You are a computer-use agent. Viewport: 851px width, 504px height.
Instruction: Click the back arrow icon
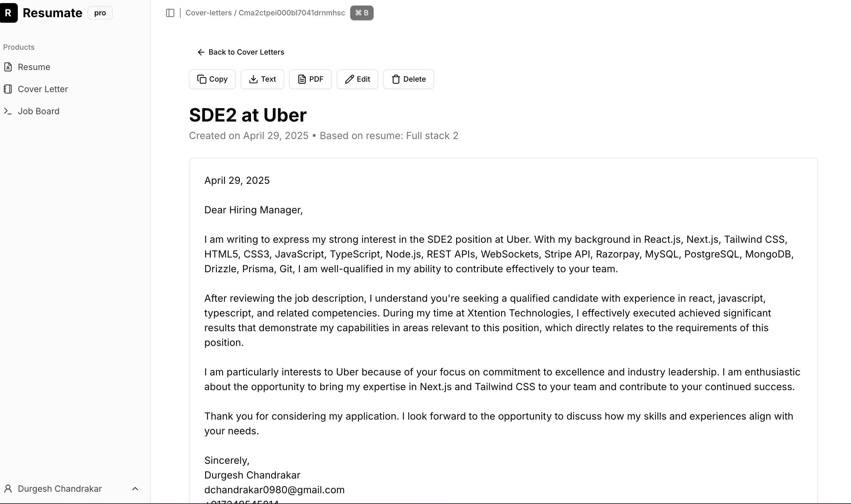coord(201,52)
